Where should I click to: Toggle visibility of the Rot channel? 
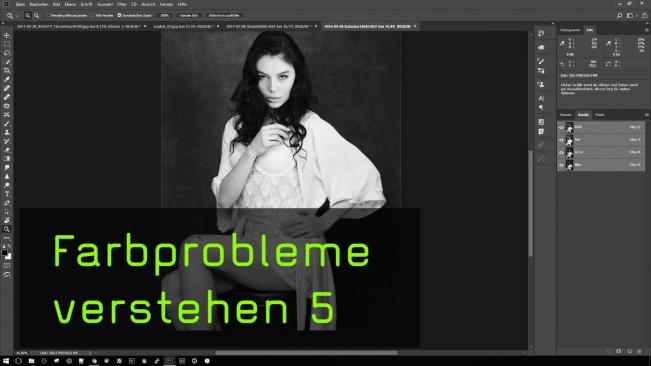coord(561,140)
